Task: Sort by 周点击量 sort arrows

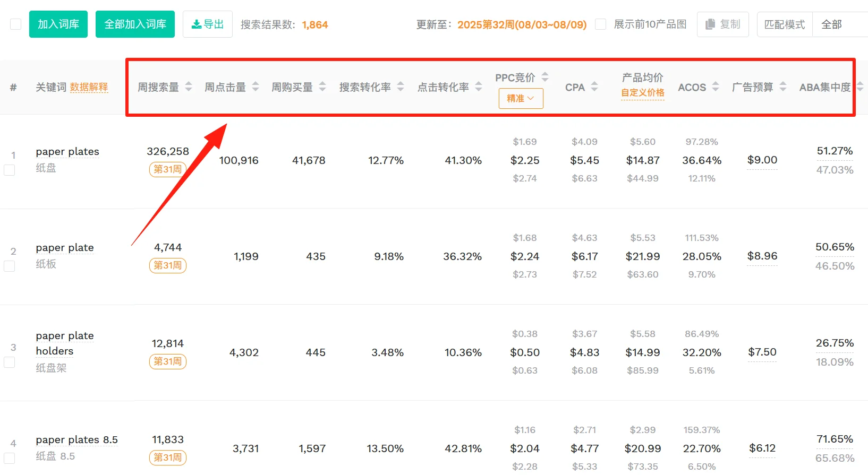Action: [256, 87]
